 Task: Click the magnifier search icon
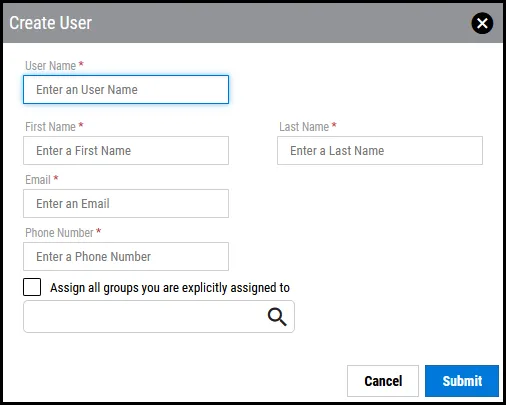click(x=277, y=317)
